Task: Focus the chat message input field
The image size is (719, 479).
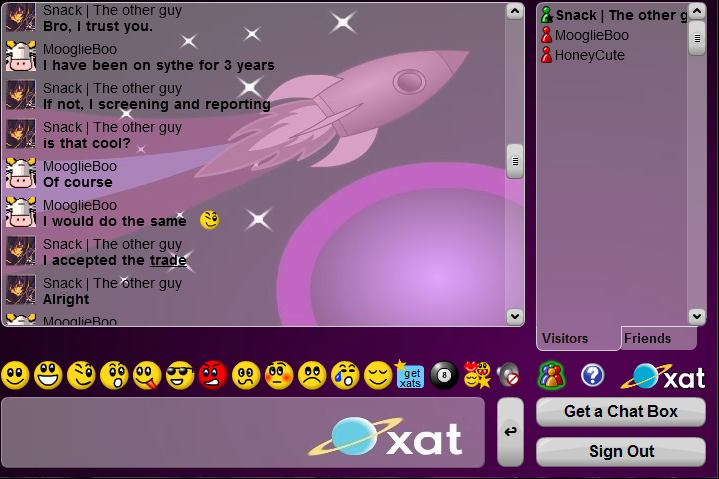Action: coord(243,433)
